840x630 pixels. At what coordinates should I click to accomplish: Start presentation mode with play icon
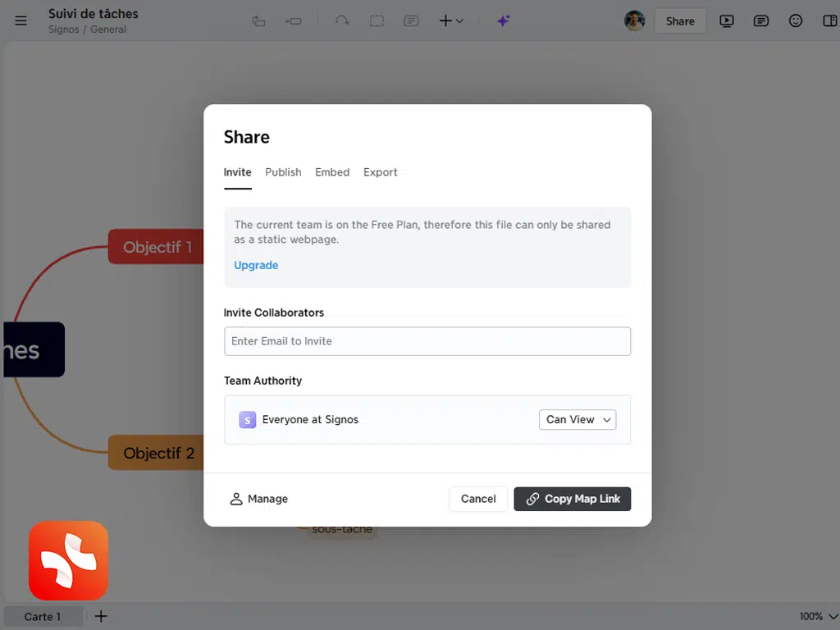pyautogui.click(x=727, y=21)
